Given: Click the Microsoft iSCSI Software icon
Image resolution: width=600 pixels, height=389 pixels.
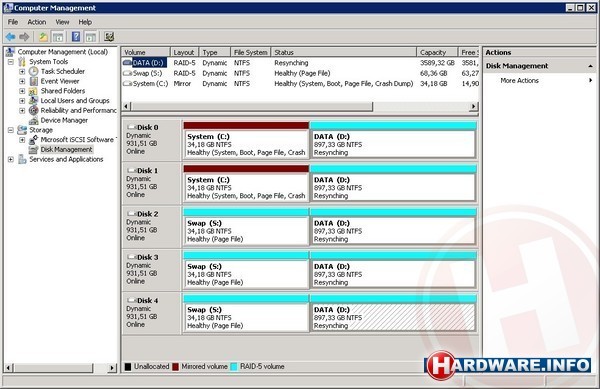Looking at the screenshot, I should click(34, 140).
